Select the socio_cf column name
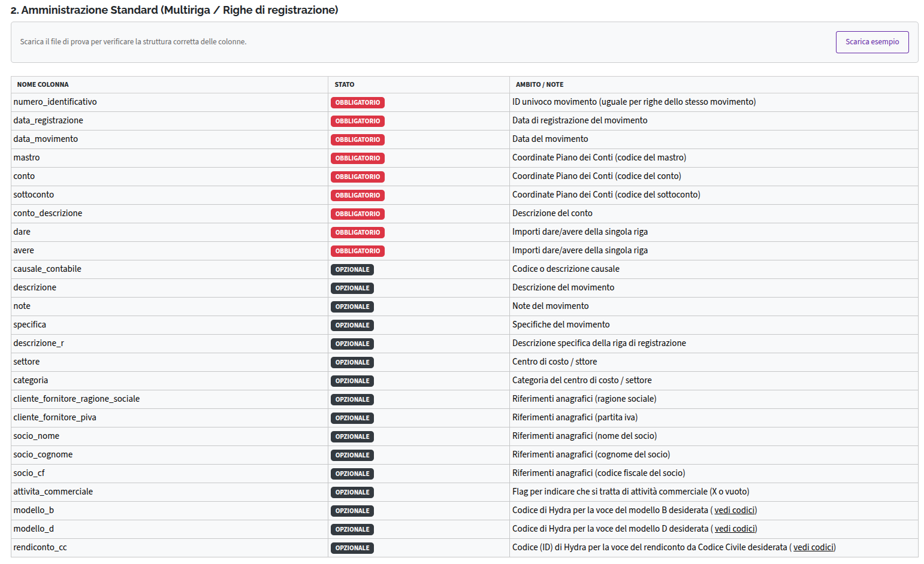The image size is (924, 564). [29, 473]
